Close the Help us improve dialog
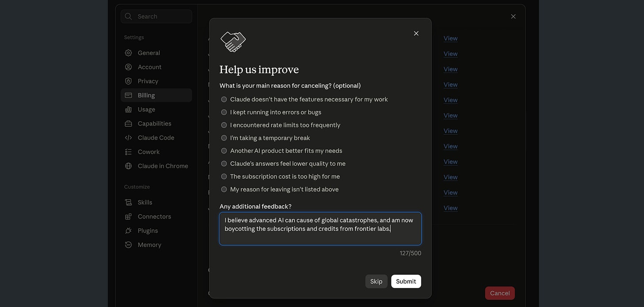The height and width of the screenshot is (307, 644). [416, 33]
